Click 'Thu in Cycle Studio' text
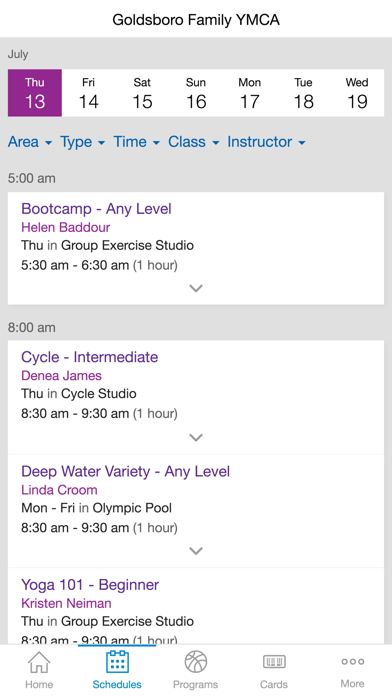392x696 pixels. 79,394
